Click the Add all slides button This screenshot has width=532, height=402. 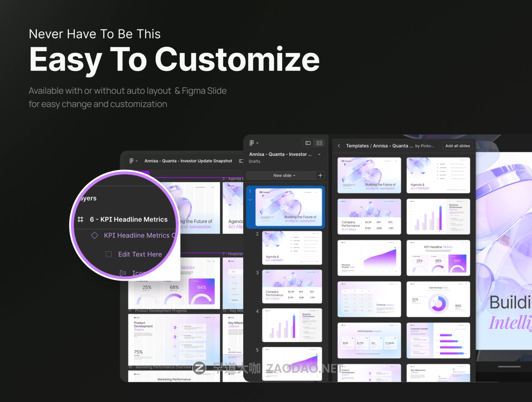(x=458, y=146)
